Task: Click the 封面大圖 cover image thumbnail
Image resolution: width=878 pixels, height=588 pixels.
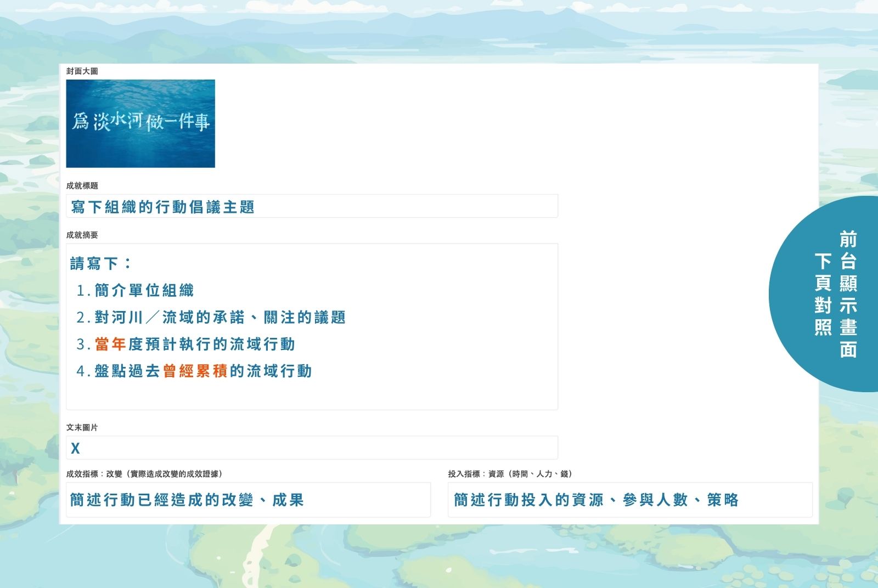Action: coord(140,123)
